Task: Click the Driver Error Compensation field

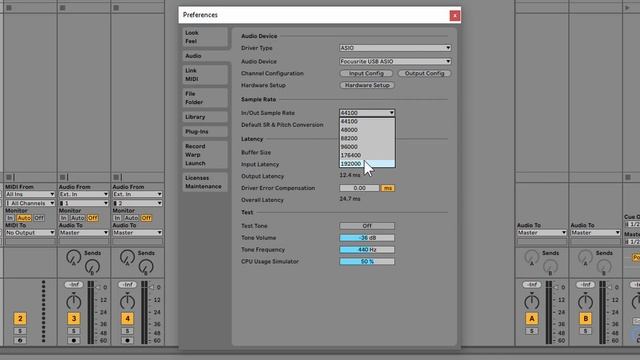Action: 359,188
